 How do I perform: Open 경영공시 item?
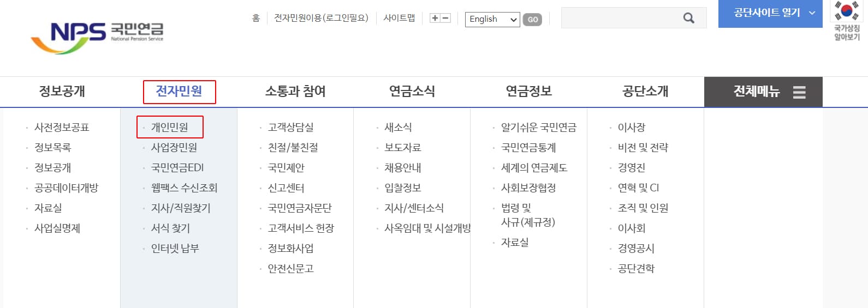pyautogui.click(x=636, y=249)
